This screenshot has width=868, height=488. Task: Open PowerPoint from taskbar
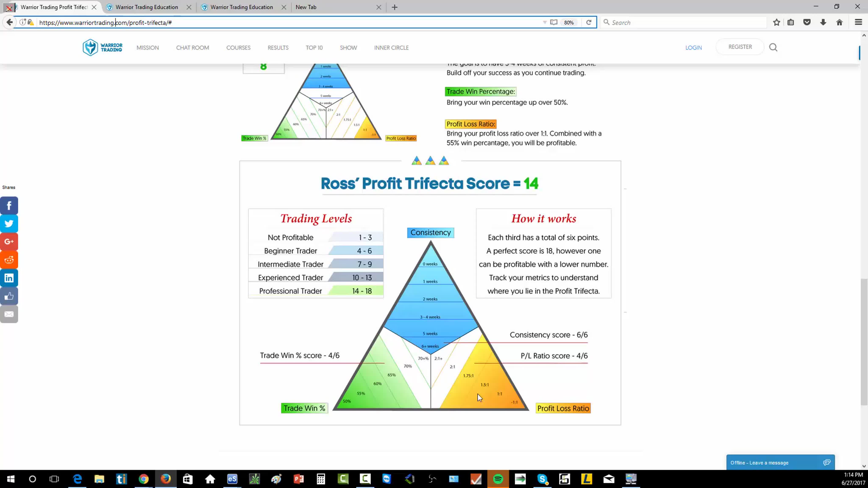point(299,479)
